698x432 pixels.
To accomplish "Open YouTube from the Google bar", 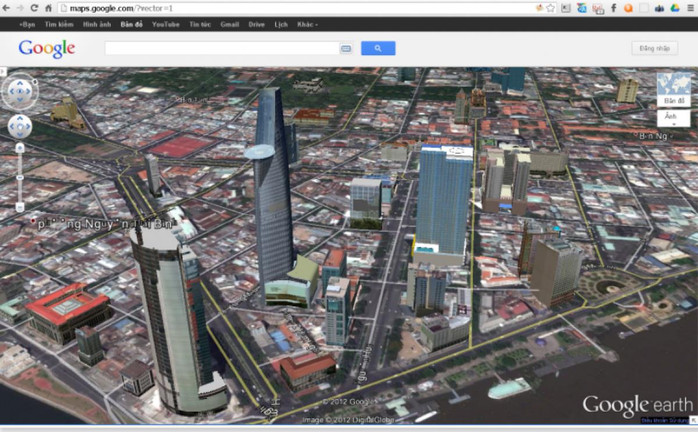I will tap(166, 23).
